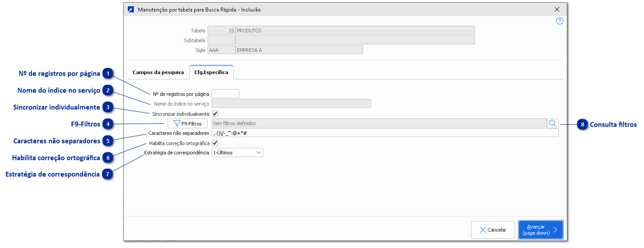Screen dimensions: 644x248
Task: Uncheck Sincronizar individualmente checkbox
Action: [x=215, y=114]
